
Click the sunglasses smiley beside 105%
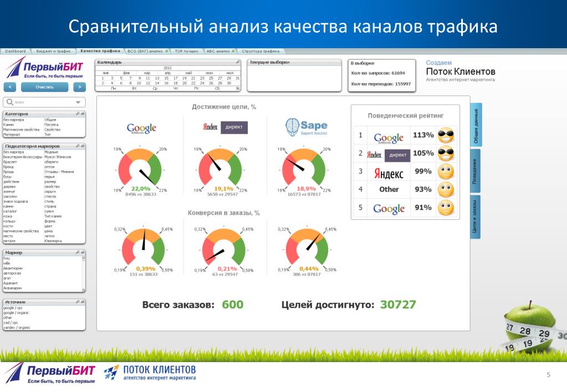point(446,153)
